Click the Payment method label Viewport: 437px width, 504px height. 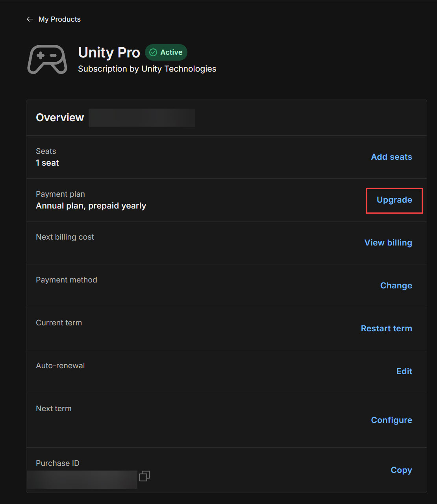point(67,280)
